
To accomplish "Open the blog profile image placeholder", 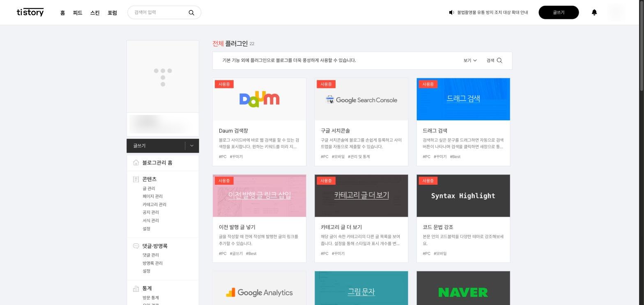I will point(163,76).
